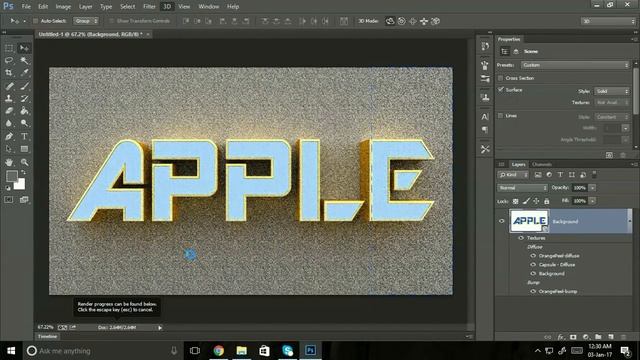Viewport: 640px width, 360px height.
Task: Click the Slide 3D object mode icon
Action: (x=424, y=21)
